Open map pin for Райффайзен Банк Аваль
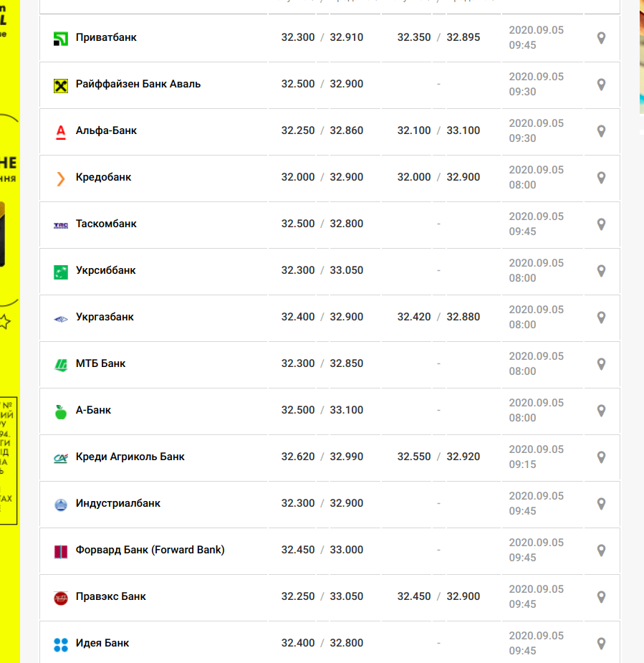 [x=601, y=85]
